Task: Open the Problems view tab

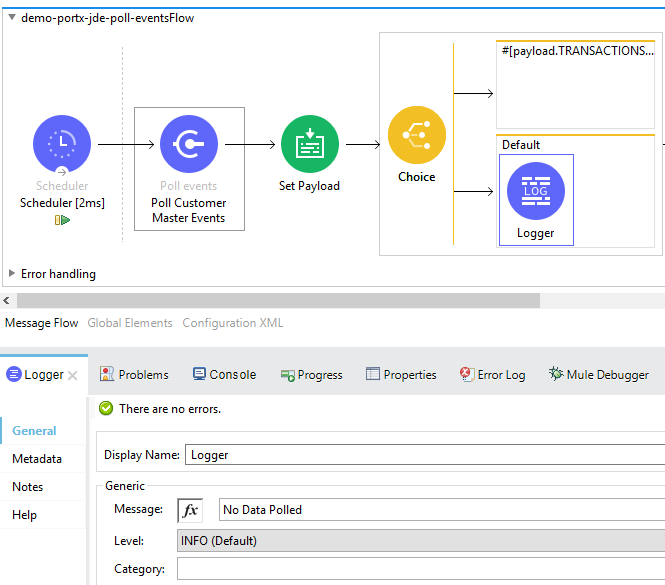Action: (134, 375)
